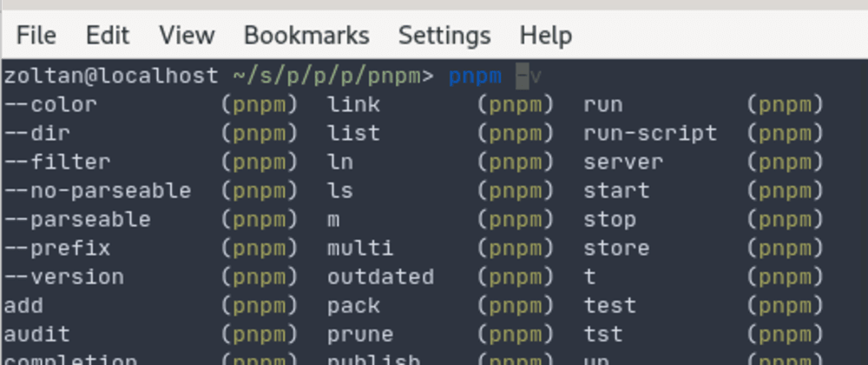Click the '--version' completion entry

[x=64, y=277]
